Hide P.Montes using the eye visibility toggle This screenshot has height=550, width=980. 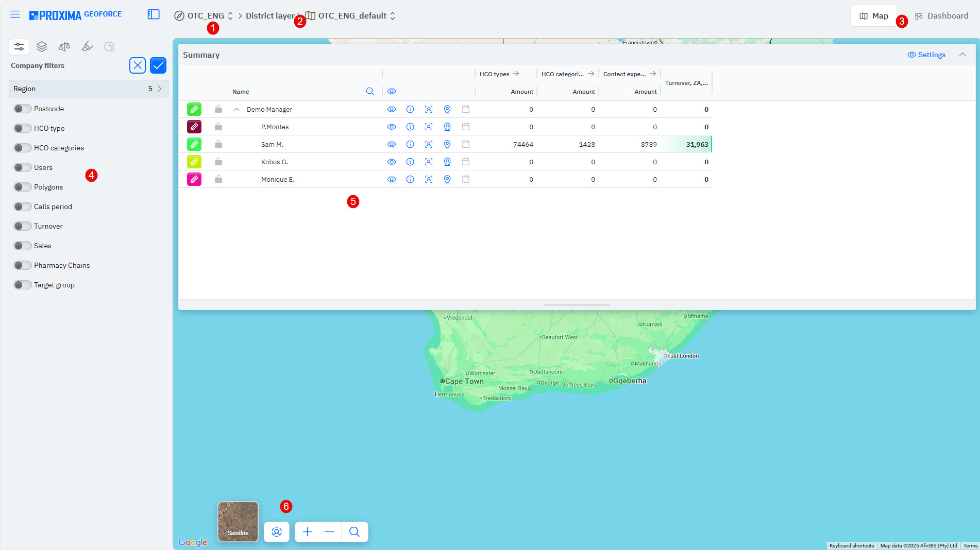pyautogui.click(x=392, y=127)
